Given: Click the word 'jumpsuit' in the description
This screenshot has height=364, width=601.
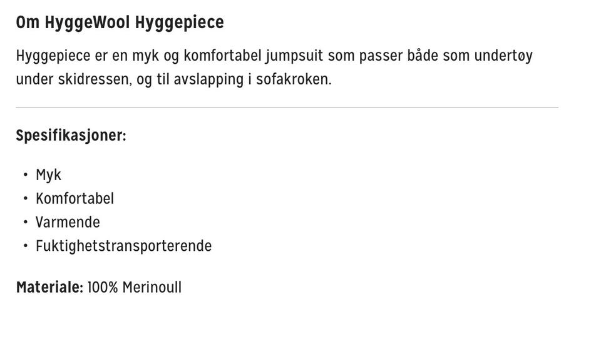Looking at the screenshot, I should [294, 56].
